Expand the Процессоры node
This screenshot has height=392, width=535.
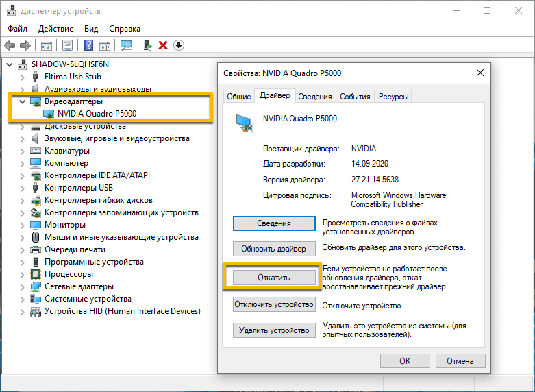click(22, 275)
